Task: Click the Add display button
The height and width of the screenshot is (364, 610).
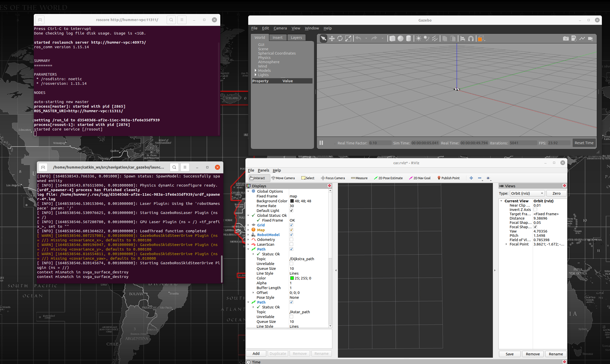Action: click(x=256, y=354)
